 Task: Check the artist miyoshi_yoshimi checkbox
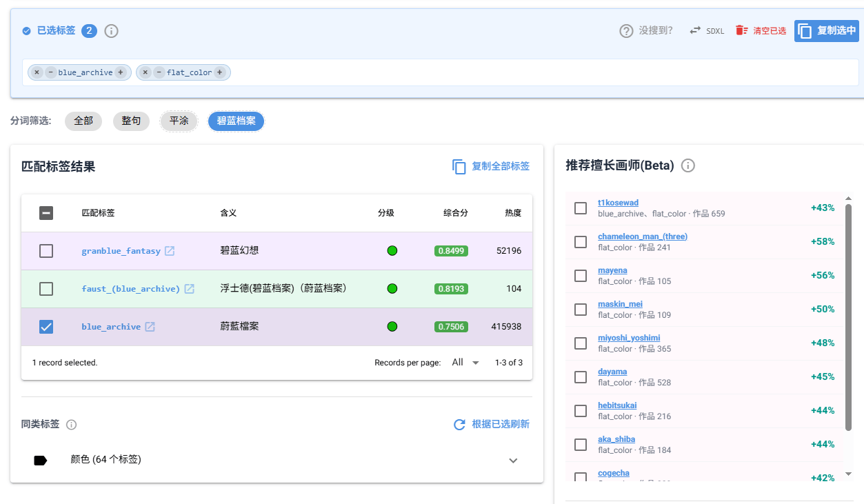(581, 343)
